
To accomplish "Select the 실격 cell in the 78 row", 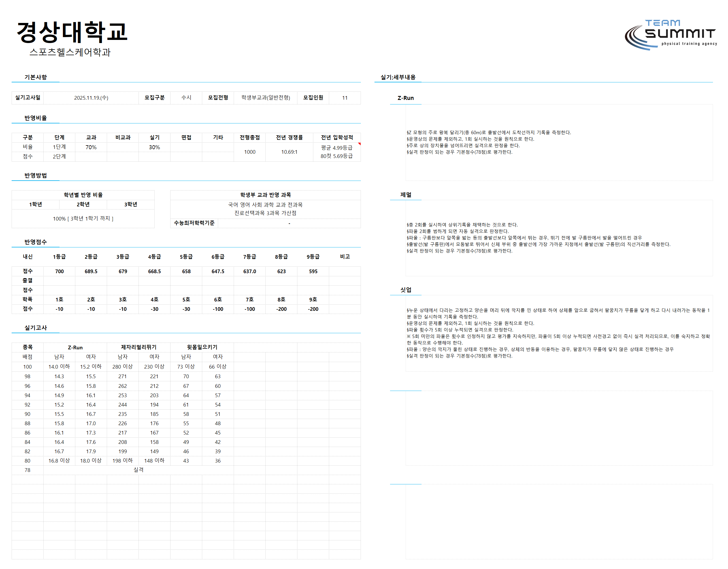I will click(x=138, y=470).
